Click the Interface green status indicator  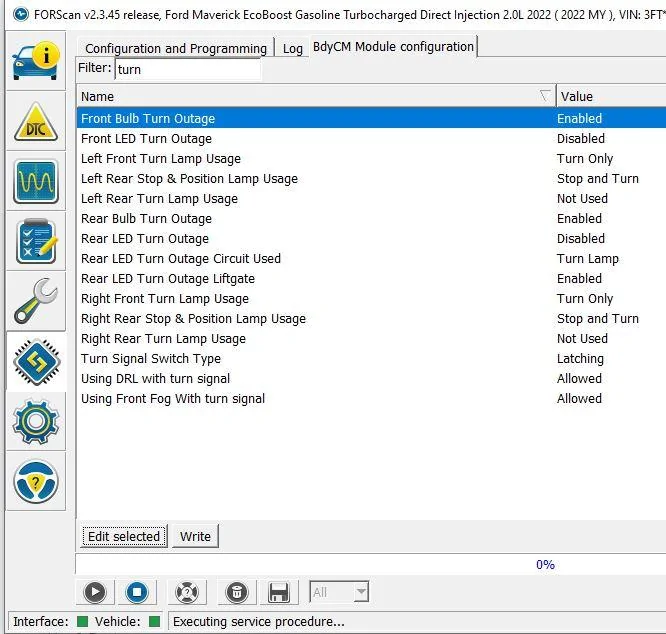[82, 622]
